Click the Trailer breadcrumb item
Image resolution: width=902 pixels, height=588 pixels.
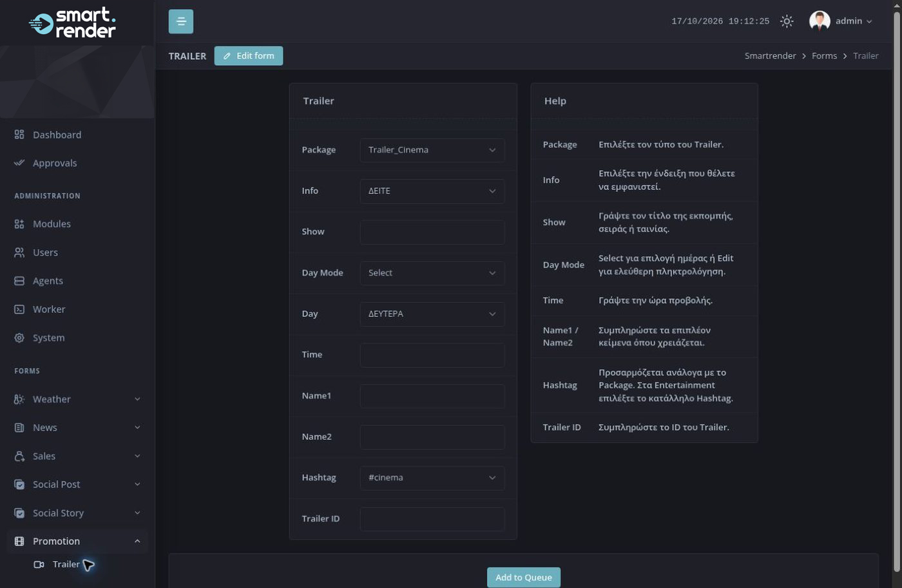point(865,56)
